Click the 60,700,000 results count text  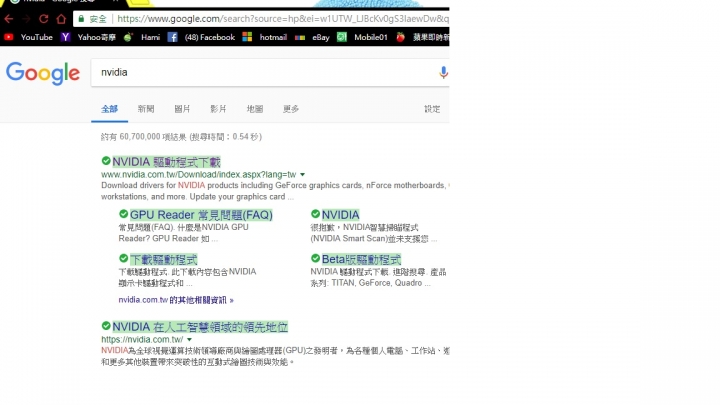(x=181, y=136)
